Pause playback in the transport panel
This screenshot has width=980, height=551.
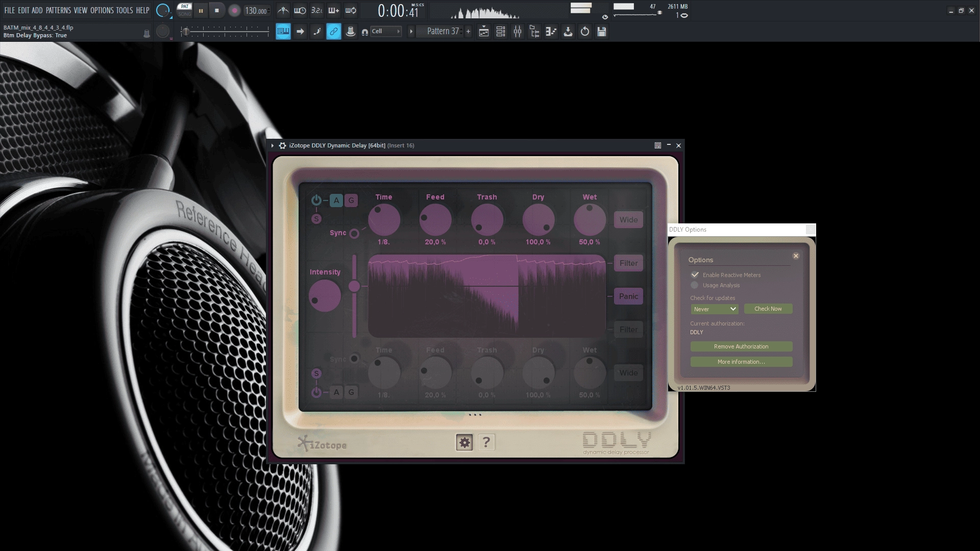click(x=201, y=11)
